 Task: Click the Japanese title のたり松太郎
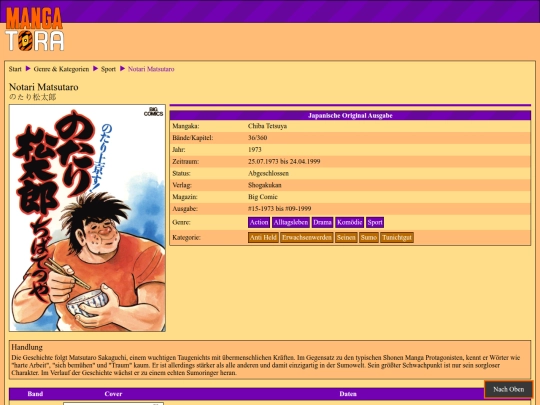pos(32,97)
